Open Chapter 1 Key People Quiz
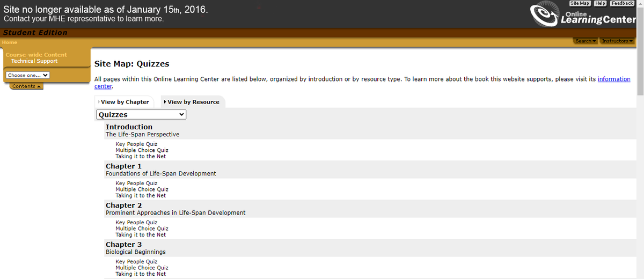644x279 pixels. coord(136,183)
